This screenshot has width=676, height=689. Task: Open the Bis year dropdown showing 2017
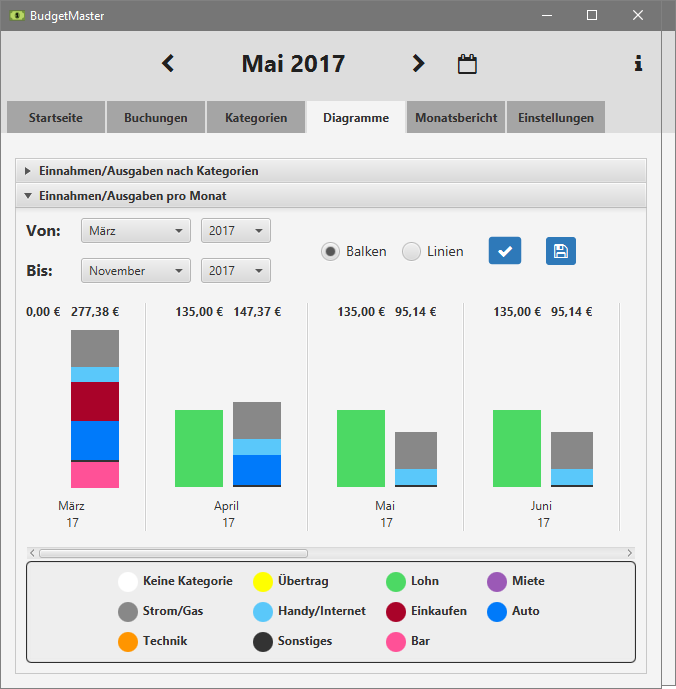[x=236, y=271]
